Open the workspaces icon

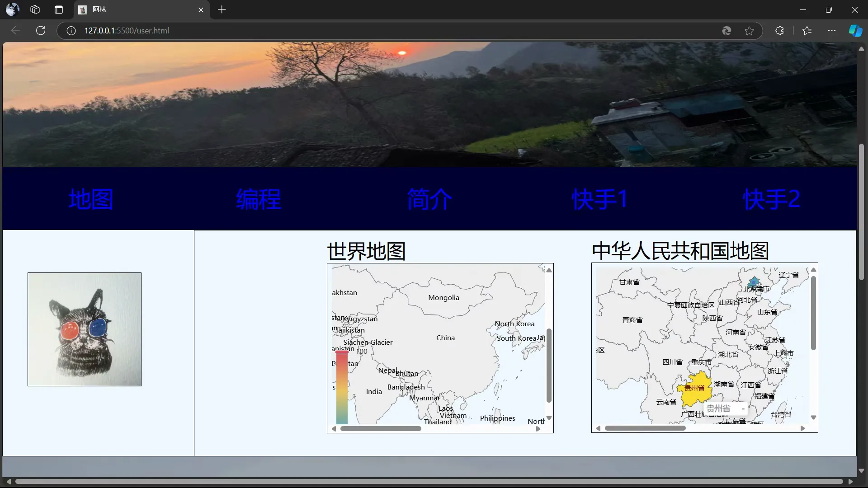pos(35,9)
